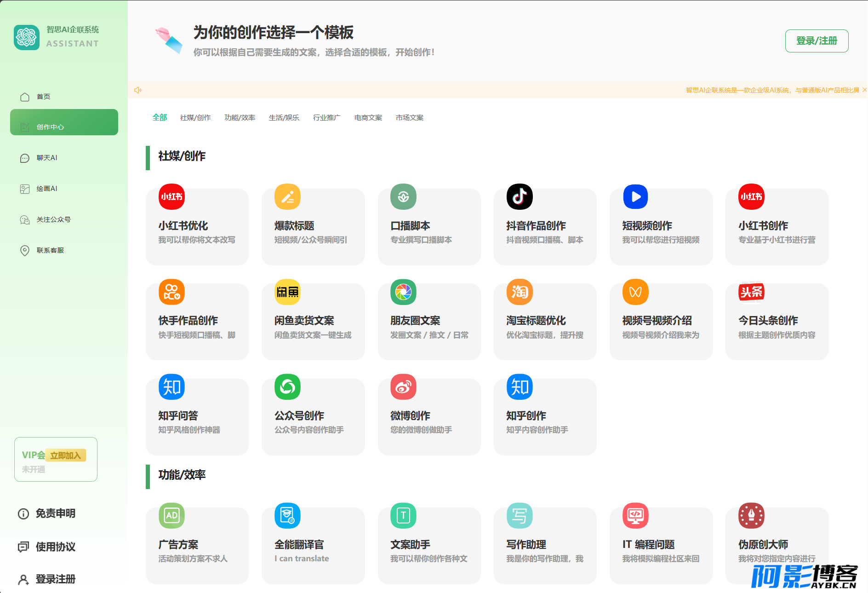
Task: Click the 公众号创作 green icon
Action: (287, 387)
